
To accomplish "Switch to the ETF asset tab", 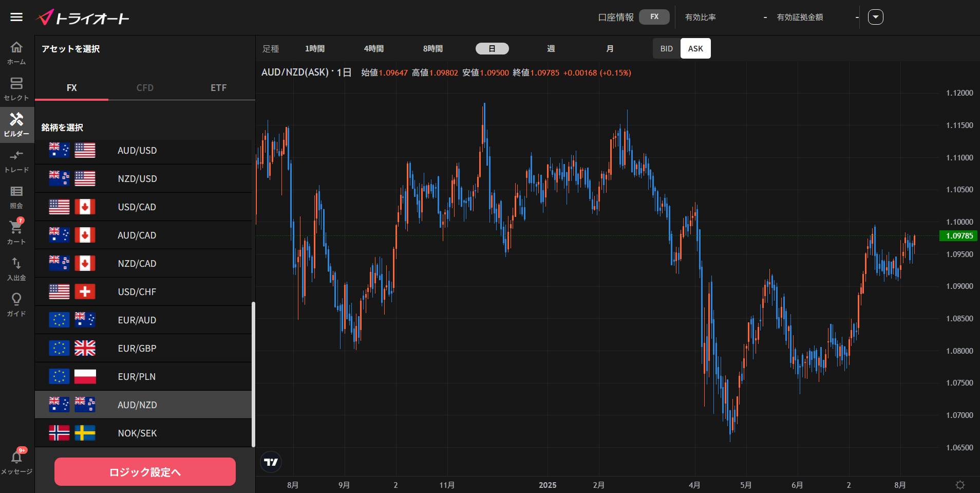I will [x=218, y=88].
